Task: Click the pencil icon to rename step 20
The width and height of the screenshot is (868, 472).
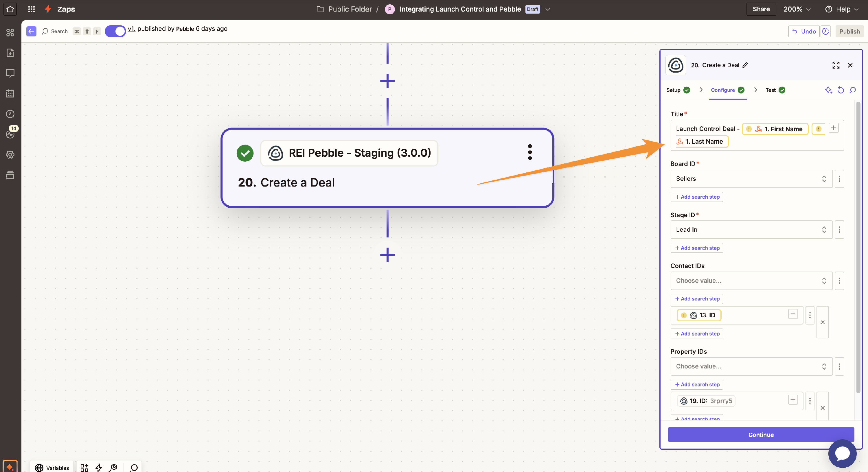Action: (x=745, y=65)
